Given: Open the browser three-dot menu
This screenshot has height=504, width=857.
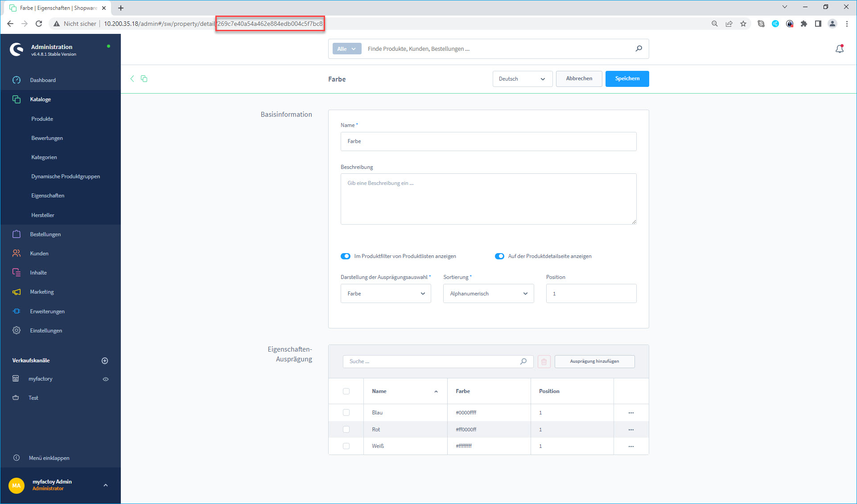Looking at the screenshot, I should (x=847, y=24).
